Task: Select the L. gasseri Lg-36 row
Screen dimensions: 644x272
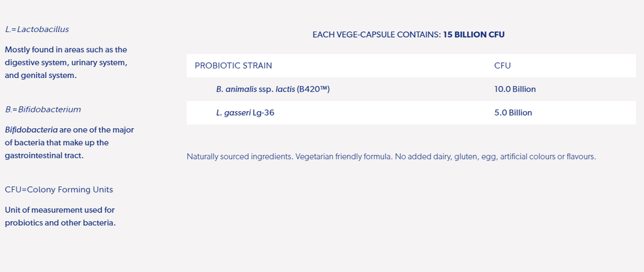Action: coord(411,112)
